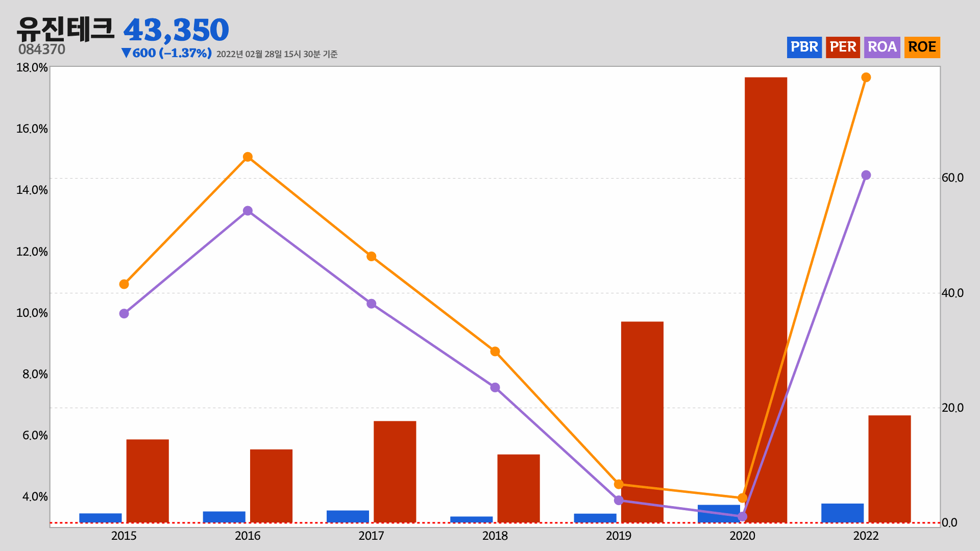Viewport: 980px width, 551px height.
Task: Select the red 2019 PER bar
Action: tap(642, 422)
